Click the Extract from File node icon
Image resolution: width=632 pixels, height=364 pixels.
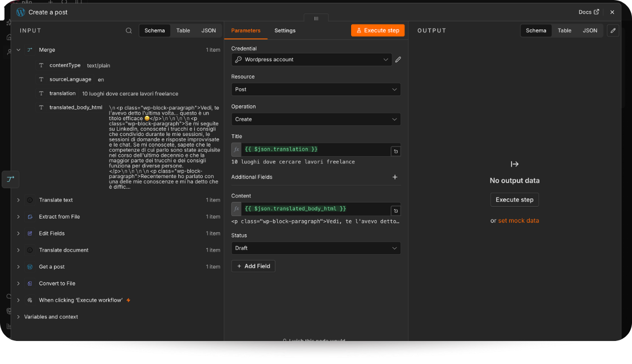30,217
